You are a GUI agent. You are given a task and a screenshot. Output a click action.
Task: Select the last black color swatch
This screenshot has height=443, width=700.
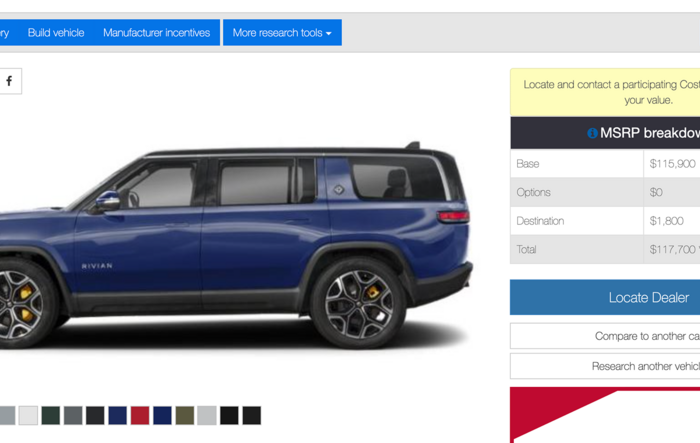pos(251,415)
